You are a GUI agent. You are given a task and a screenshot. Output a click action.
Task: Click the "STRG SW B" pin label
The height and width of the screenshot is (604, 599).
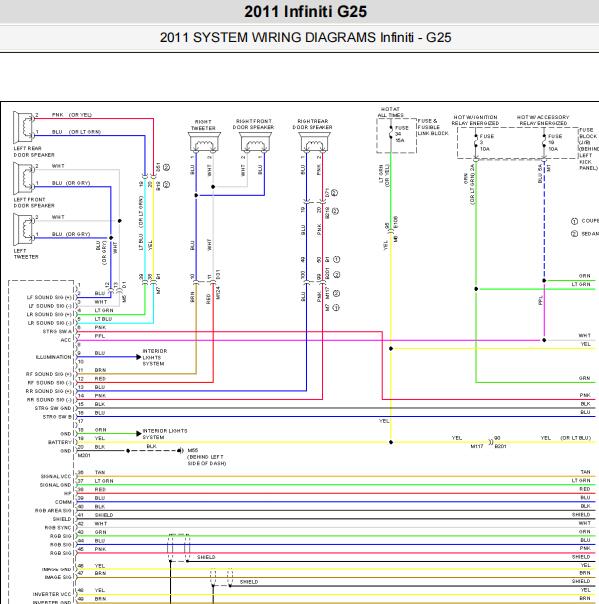pyautogui.click(x=57, y=417)
